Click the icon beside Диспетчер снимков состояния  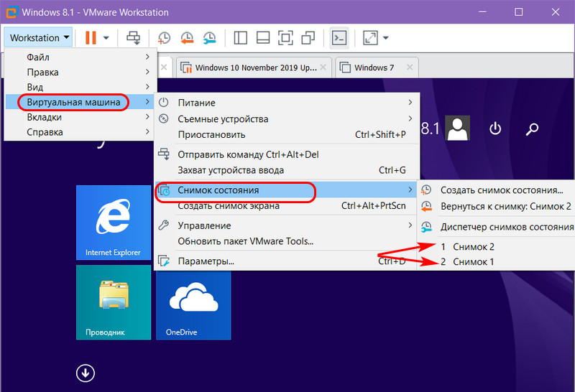(x=426, y=227)
